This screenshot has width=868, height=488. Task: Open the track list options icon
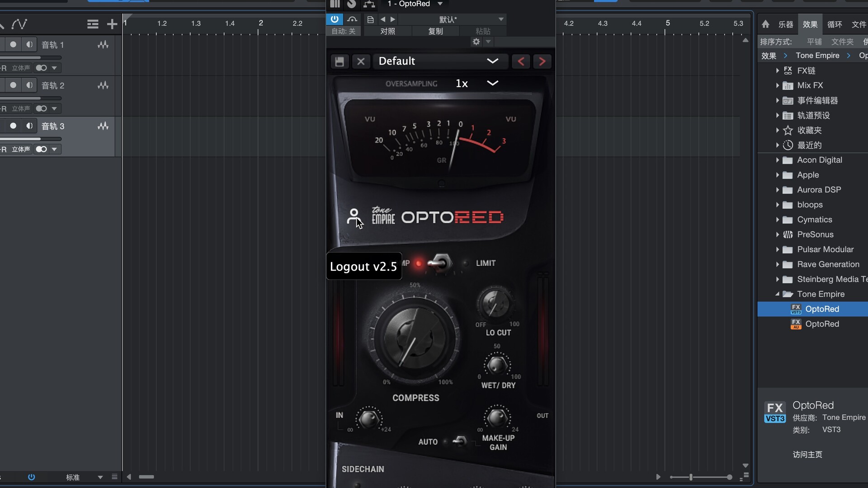pos(93,24)
